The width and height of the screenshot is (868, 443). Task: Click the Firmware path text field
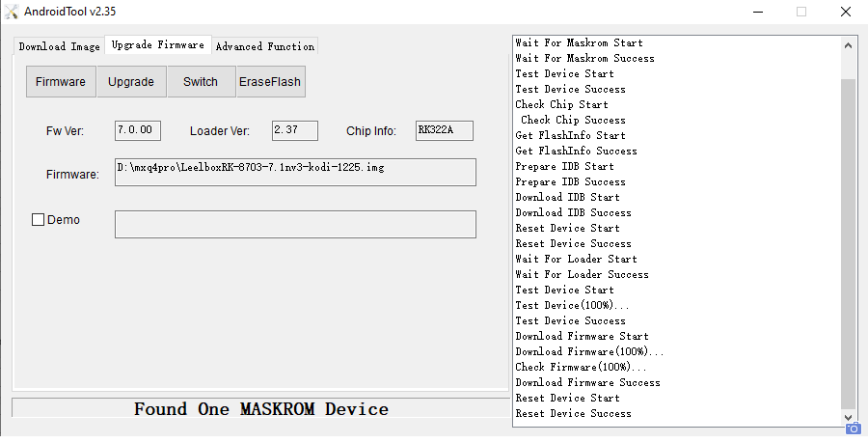tap(295, 172)
